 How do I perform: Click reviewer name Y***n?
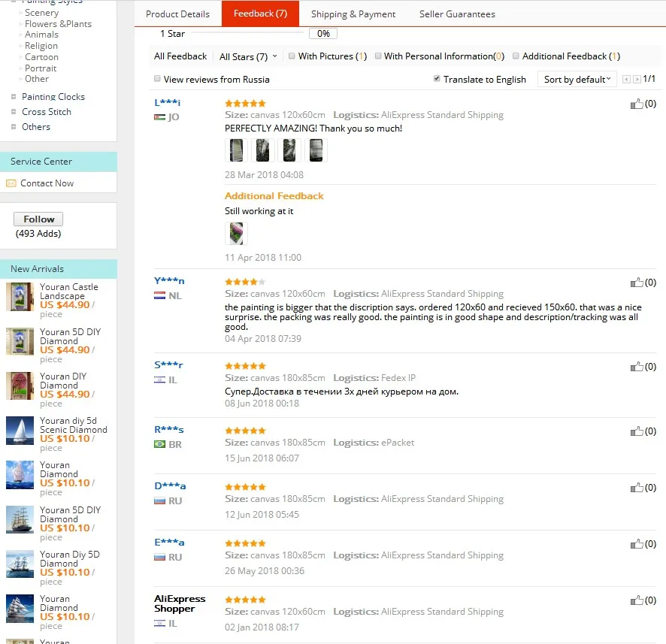pos(169,280)
